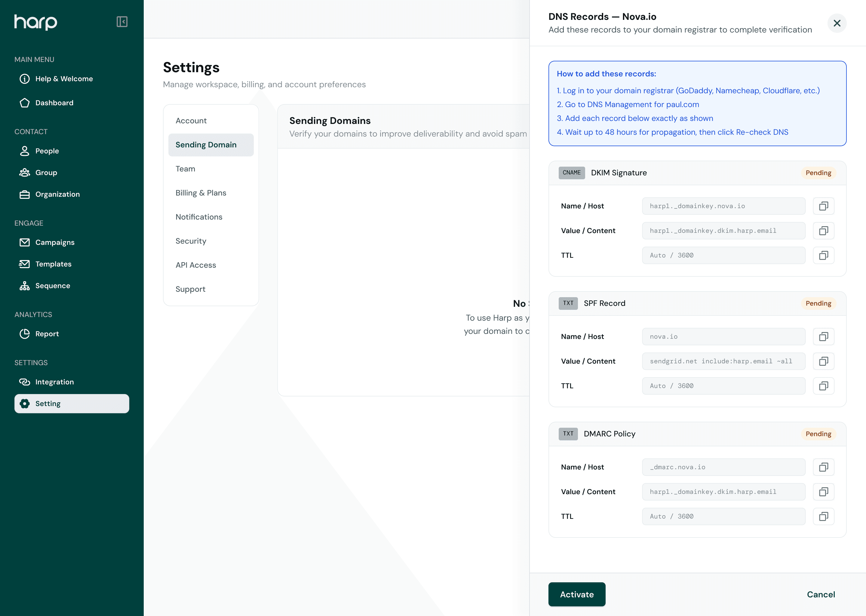Click the Setting gear icon
Viewport: 866px width, 616px height.
[25, 404]
